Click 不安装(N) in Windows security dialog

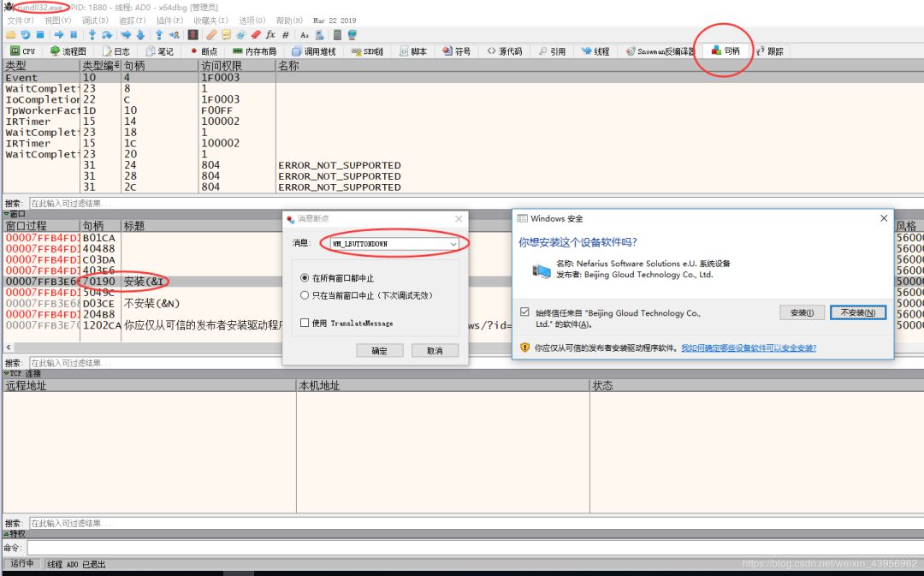pyautogui.click(x=858, y=312)
